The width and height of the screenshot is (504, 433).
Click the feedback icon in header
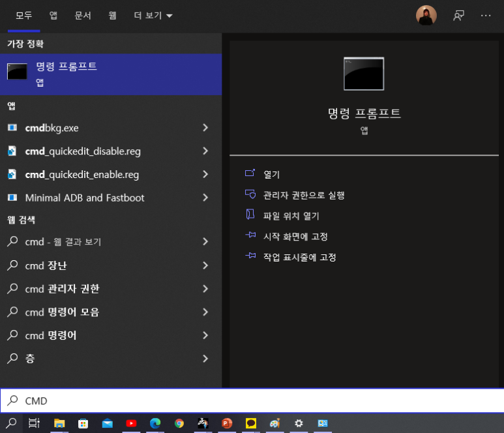[458, 16]
